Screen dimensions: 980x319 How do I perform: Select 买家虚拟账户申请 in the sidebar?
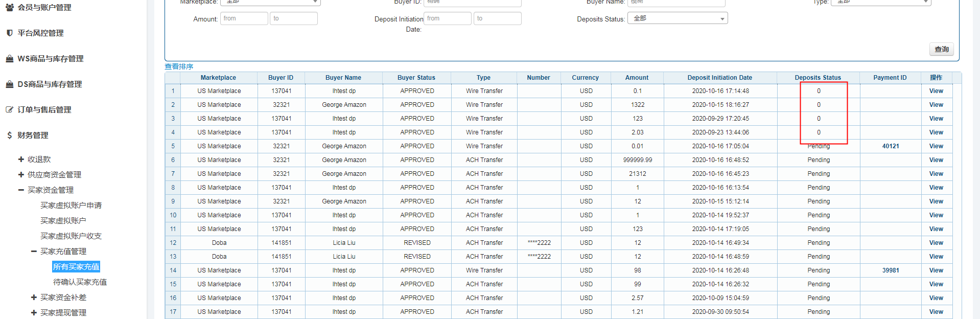point(71,206)
